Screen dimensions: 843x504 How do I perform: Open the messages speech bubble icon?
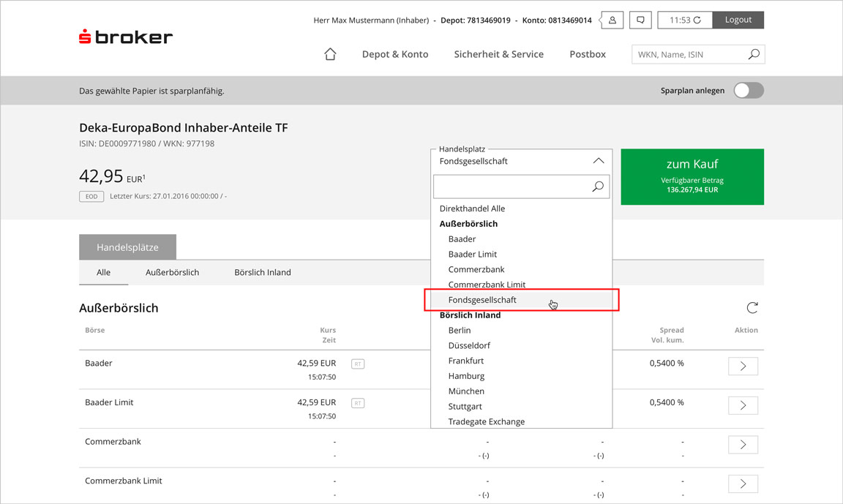[x=640, y=20]
